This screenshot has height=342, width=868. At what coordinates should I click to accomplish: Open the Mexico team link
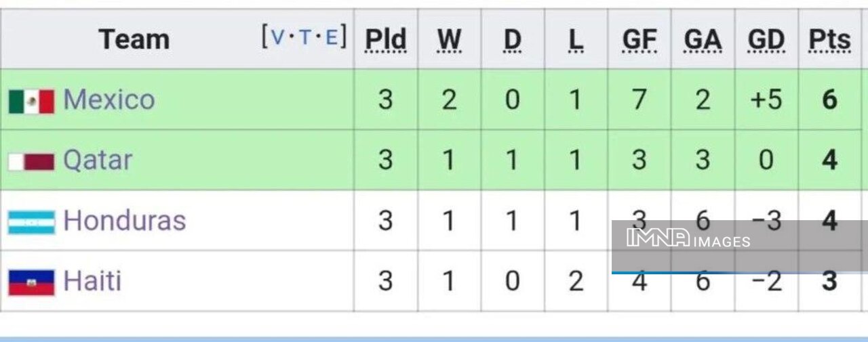click(x=108, y=100)
